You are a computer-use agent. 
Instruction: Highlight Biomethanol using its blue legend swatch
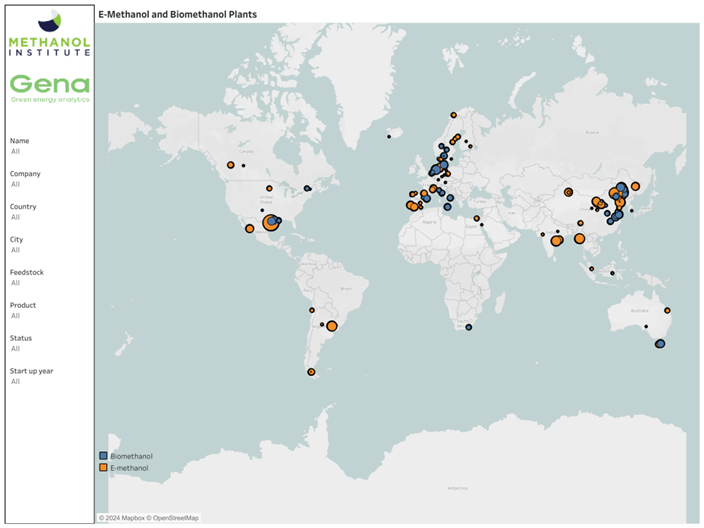(x=103, y=456)
